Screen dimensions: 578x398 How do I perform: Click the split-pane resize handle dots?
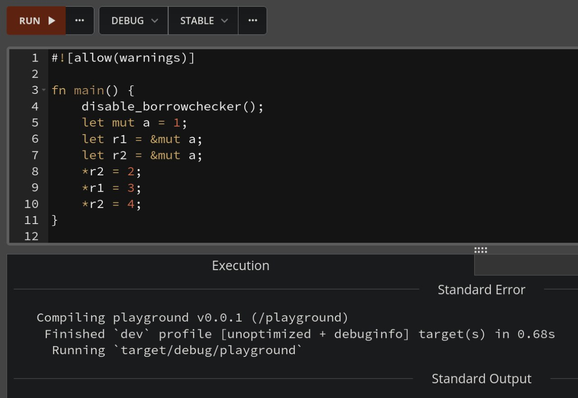(x=481, y=250)
